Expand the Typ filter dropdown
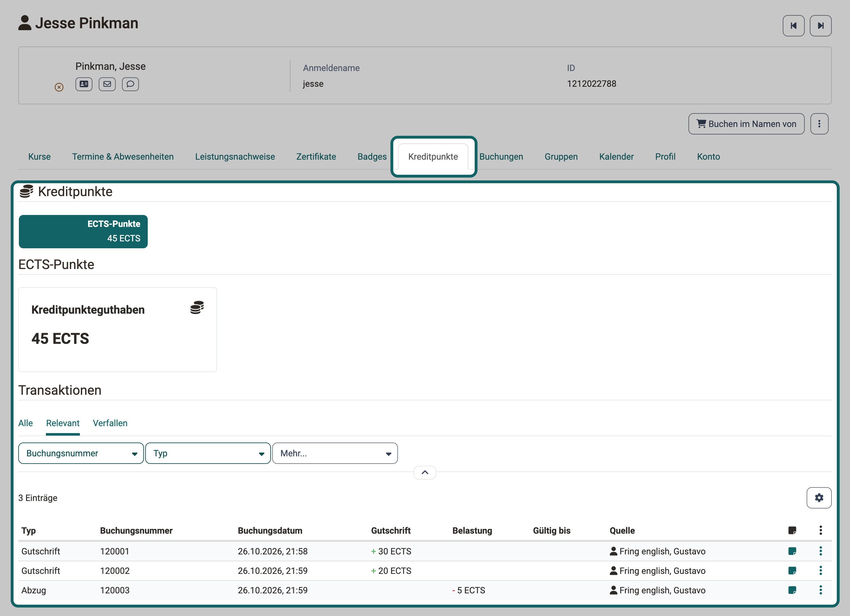Viewport: 850px width, 616px height. 208,454
